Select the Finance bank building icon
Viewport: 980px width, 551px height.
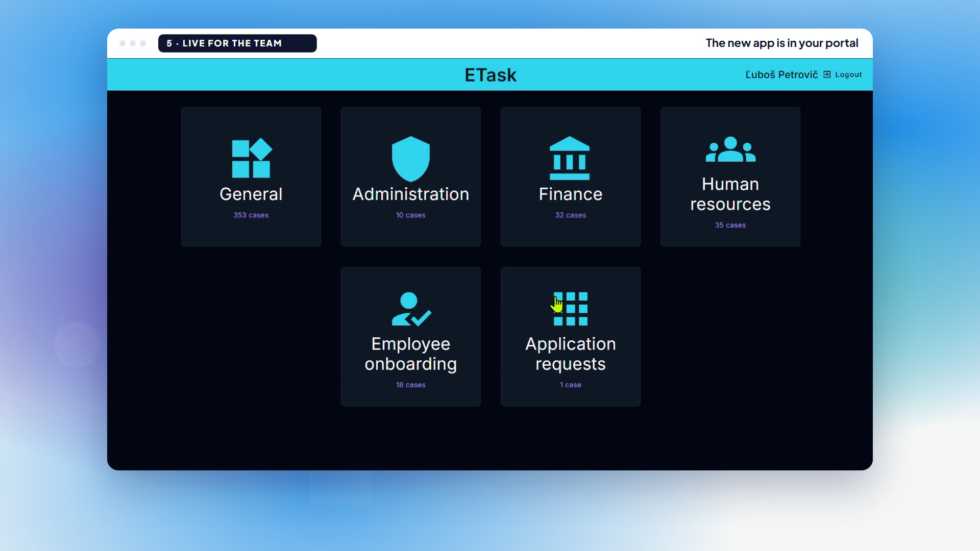coord(570,158)
